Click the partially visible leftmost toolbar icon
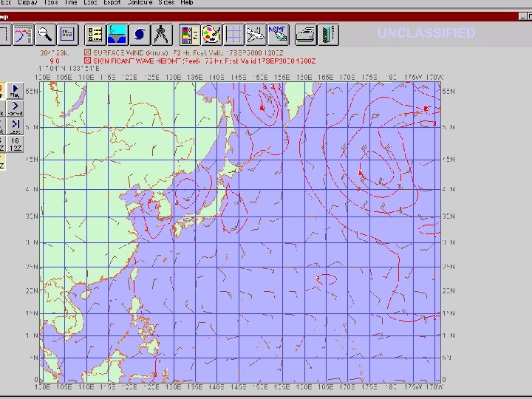 (x=5, y=35)
